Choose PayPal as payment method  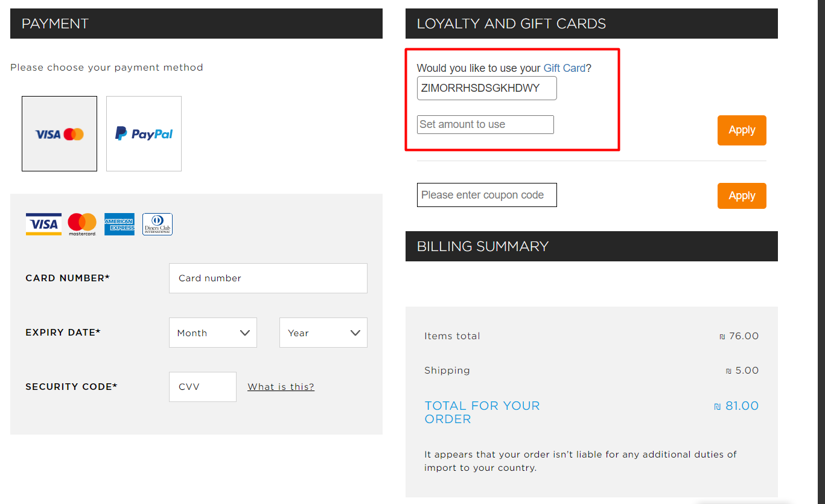144,133
